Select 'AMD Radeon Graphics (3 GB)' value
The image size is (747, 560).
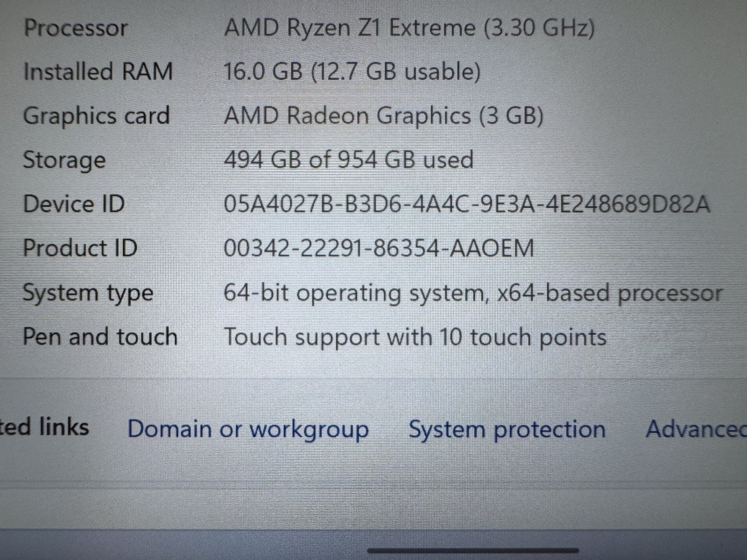coord(384,116)
